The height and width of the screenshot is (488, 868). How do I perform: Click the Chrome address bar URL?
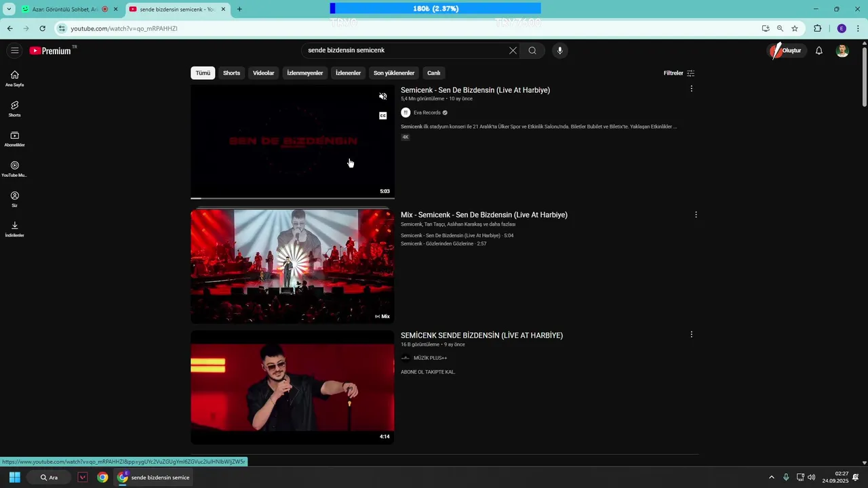coord(124,28)
